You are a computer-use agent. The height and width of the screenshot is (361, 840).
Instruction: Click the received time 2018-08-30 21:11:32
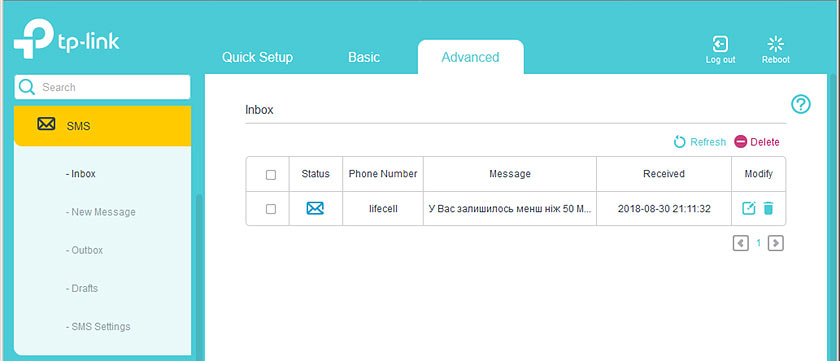[x=664, y=209]
